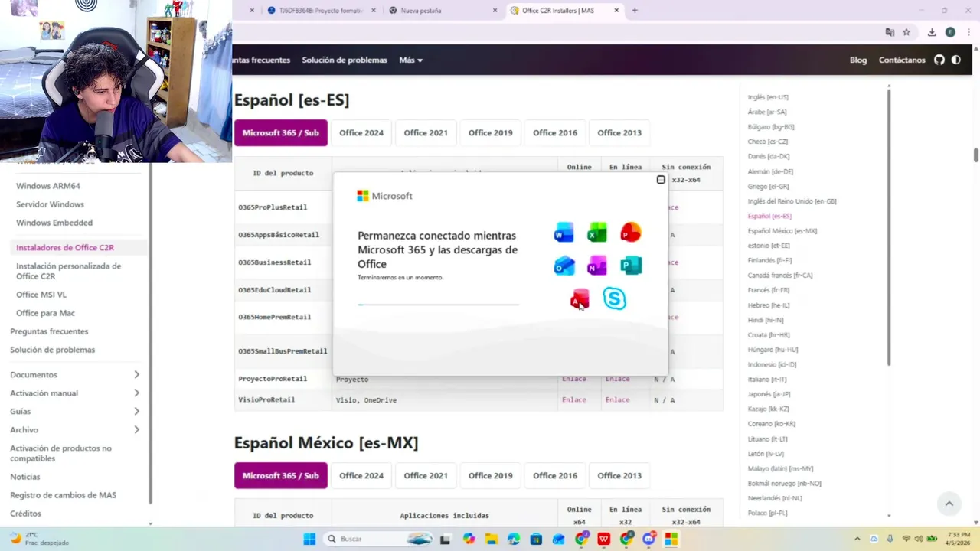This screenshot has height=551, width=980.
Task: Bookmark this page with the star icon
Action: coord(906,32)
